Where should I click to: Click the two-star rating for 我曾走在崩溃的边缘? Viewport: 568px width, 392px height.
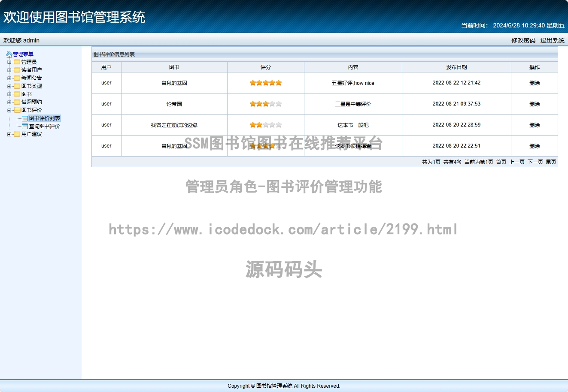point(266,125)
